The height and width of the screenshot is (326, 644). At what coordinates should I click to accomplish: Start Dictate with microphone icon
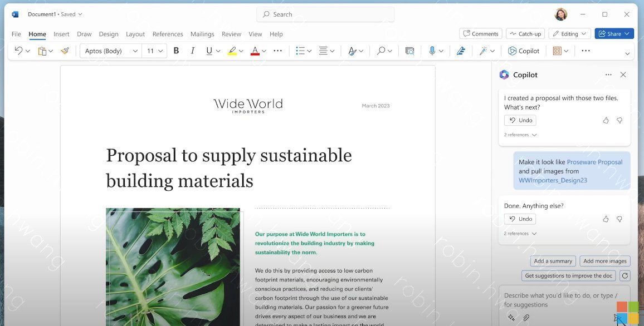click(432, 51)
